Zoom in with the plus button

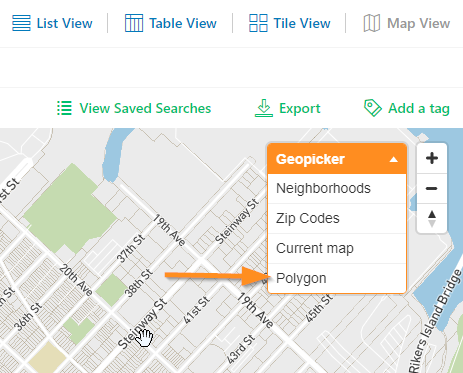point(432,158)
